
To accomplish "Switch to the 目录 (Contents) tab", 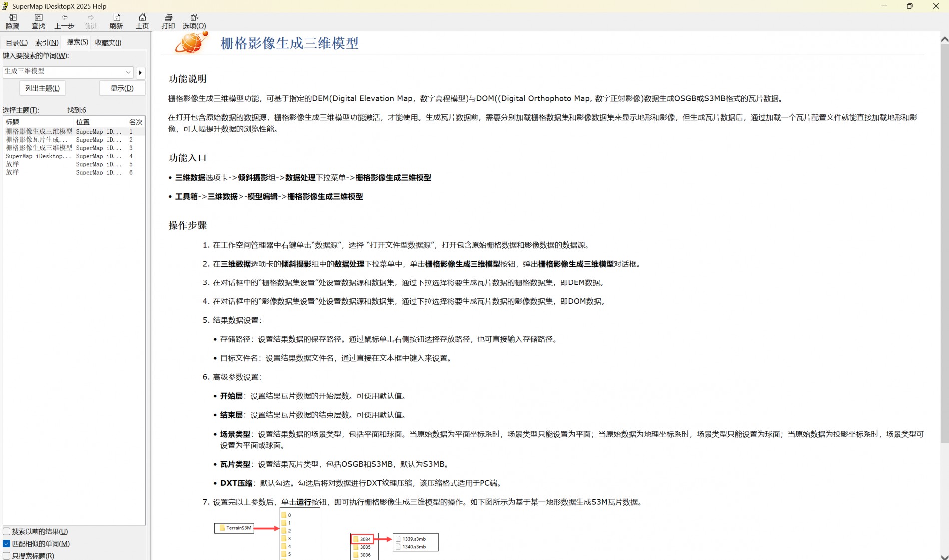I will click(17, 43).
